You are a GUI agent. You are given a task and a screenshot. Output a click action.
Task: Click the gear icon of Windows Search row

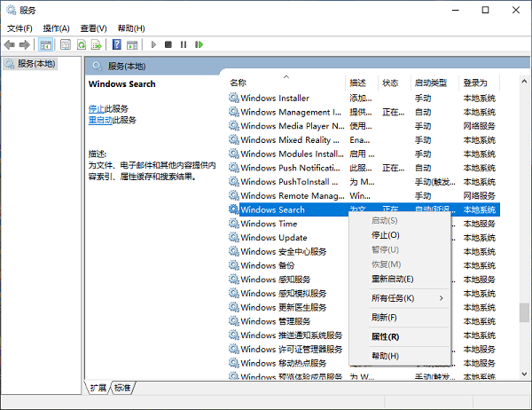coord(234,209)
